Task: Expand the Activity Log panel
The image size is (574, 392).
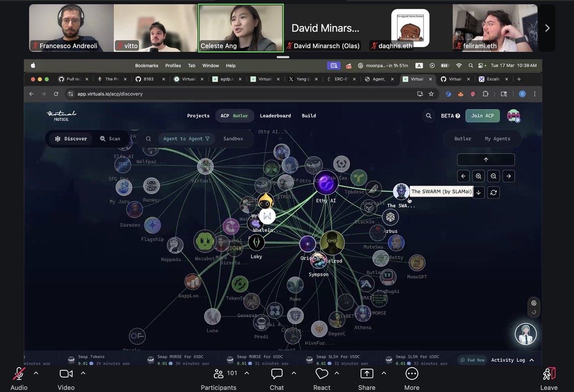Action: click(513, 360)
